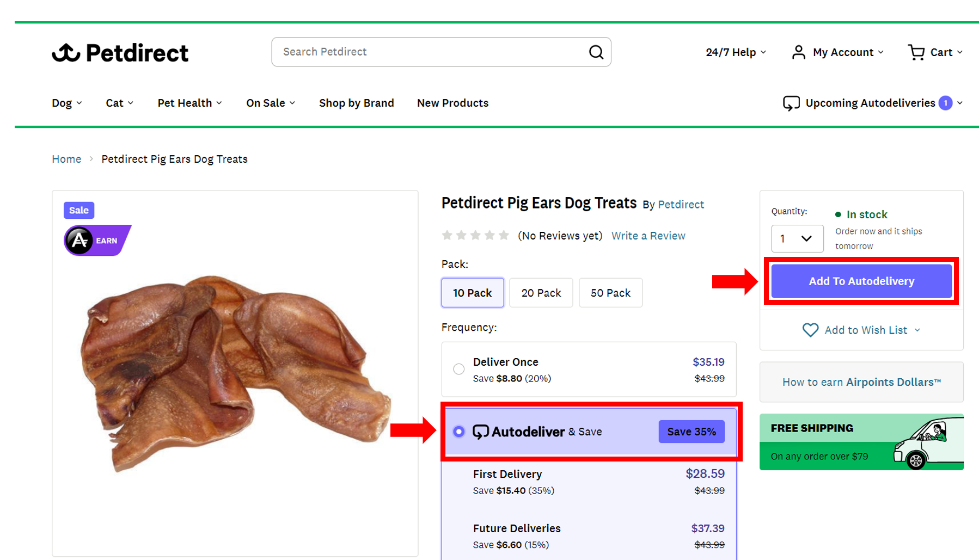Expand the Add to Wish List dropdown chevron

917,330
